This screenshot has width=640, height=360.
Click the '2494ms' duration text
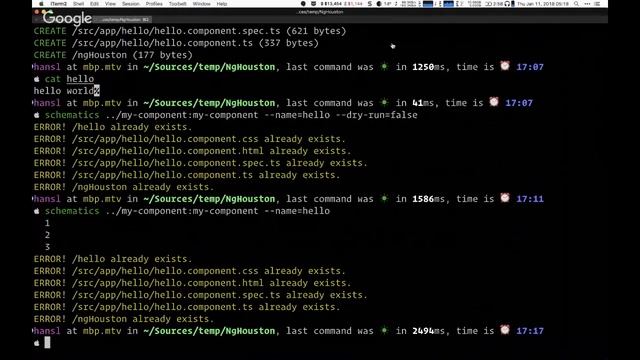click(429, 331)
